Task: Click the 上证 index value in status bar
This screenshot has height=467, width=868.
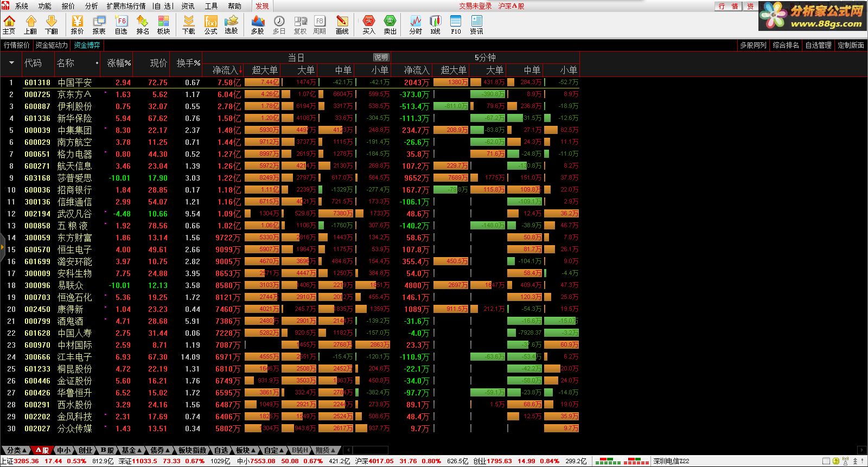Action: 27,461
